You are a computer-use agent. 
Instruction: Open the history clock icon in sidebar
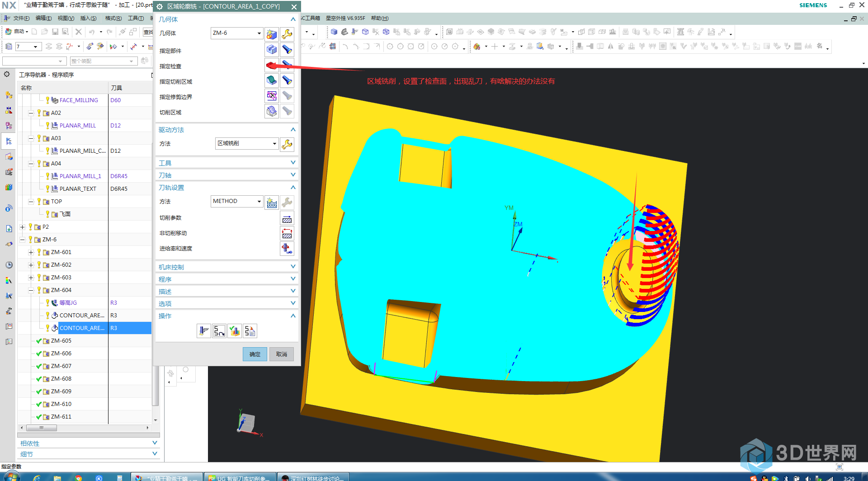tap(9, 265)
